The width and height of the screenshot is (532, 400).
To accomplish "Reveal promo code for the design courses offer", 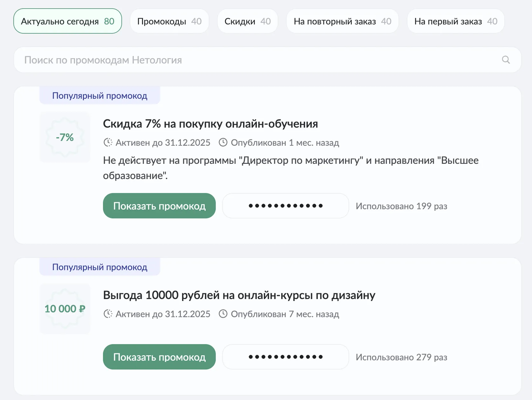I will click(159, 357).
